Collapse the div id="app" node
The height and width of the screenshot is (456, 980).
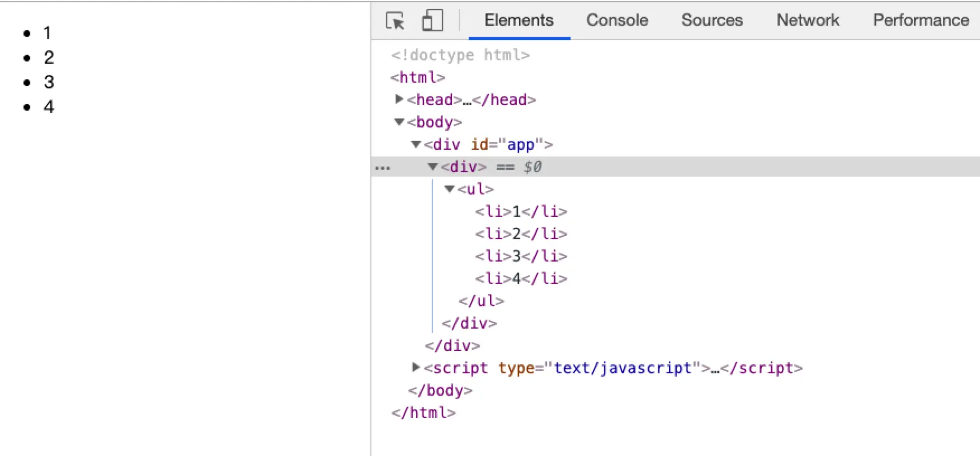pyautogui.click(x=416, y=144)
